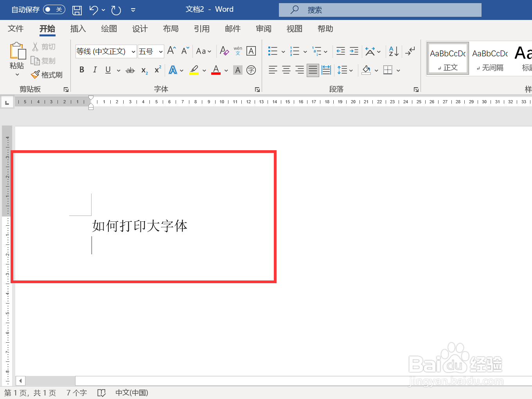532x399 pixels.
Task: Decrease paragraph indent
Action: coord(341,51)
